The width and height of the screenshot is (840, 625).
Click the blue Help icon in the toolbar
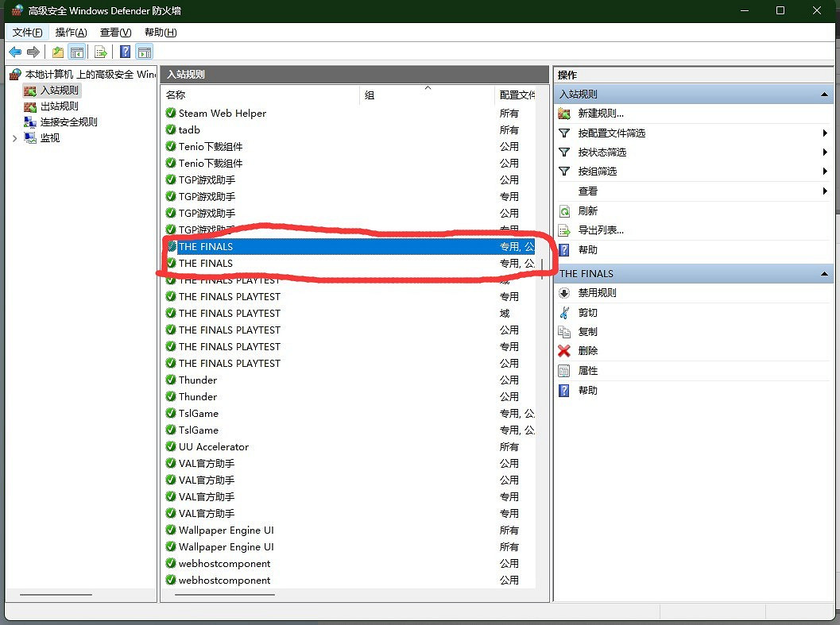[125, 52]
